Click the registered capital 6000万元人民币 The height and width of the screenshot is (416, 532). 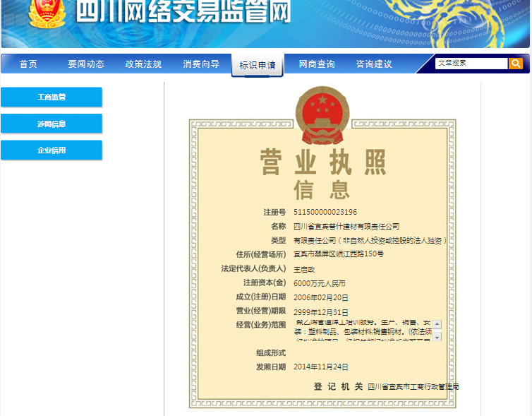(x=319, y=283)
